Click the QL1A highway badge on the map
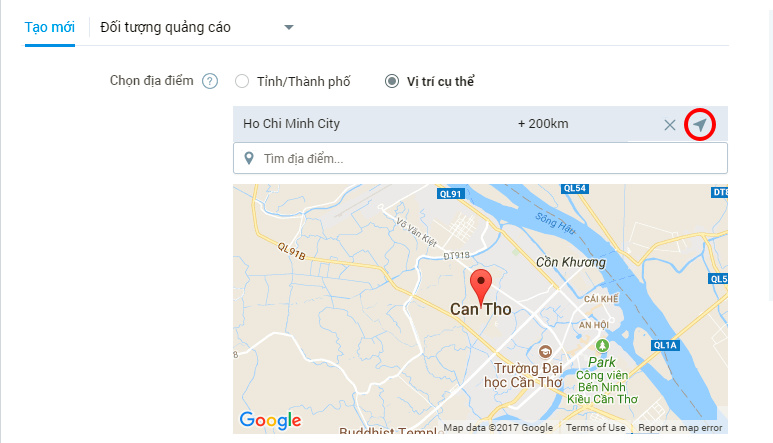This screenshot has height=443, width=773. point(665,345)
